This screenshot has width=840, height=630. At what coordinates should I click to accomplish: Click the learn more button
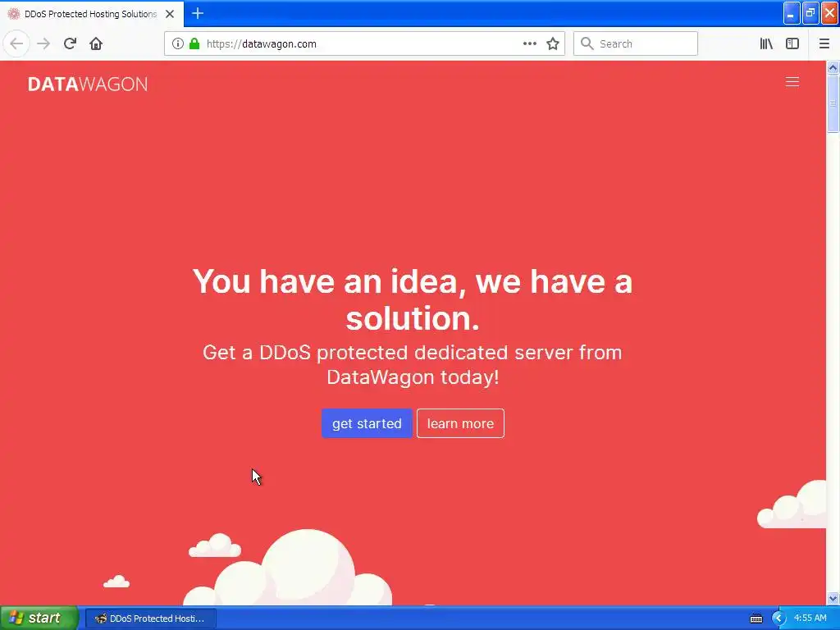[460, 423]
